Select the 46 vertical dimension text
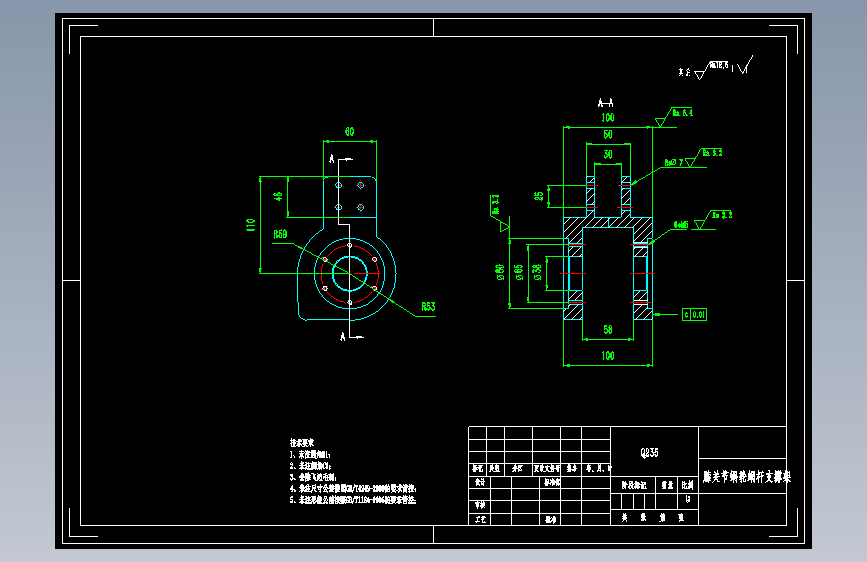 click(278, 196)
